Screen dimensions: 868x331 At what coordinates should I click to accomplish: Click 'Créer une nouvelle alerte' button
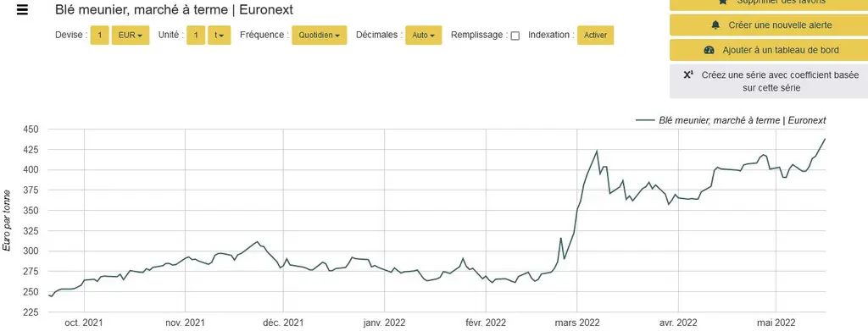tap(768, 25)
